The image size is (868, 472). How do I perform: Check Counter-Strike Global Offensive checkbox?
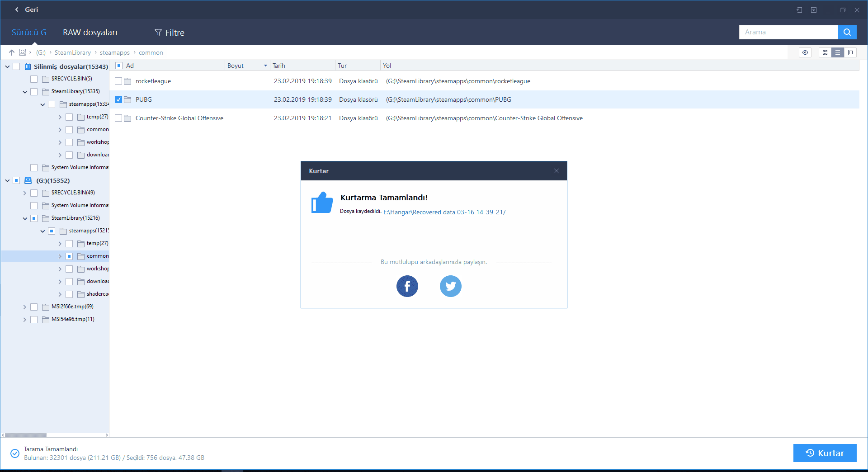pos(118,118)
